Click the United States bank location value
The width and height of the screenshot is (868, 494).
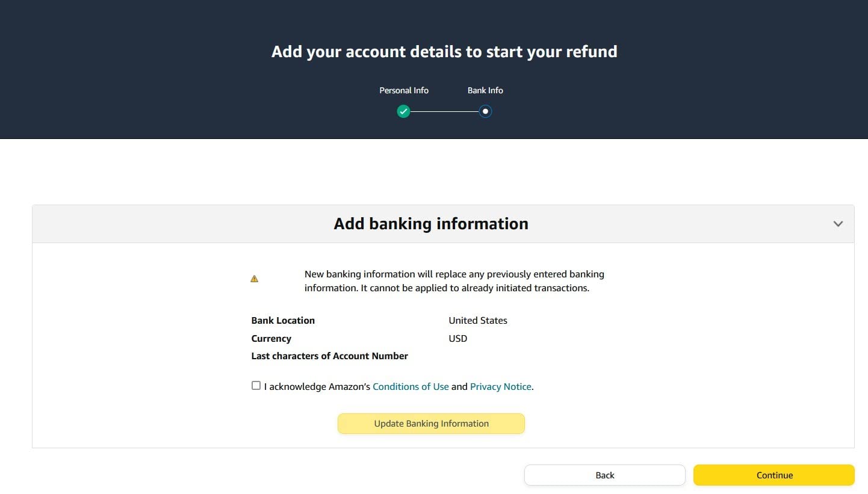pos(478,321)
